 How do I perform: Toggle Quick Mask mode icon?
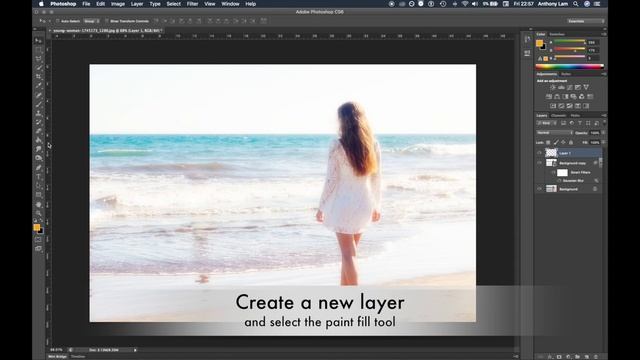click(x=38, y=240)
